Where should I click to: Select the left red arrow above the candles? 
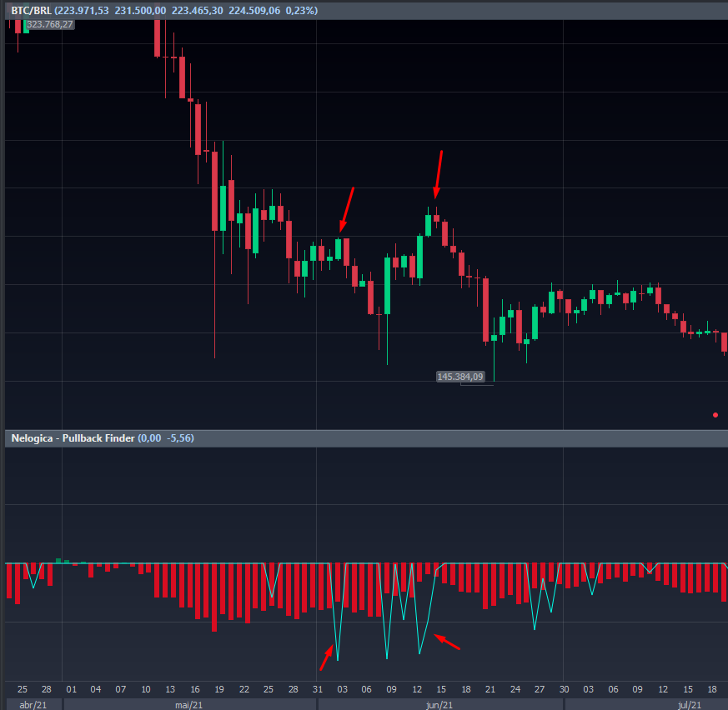[x=347, y=208]
